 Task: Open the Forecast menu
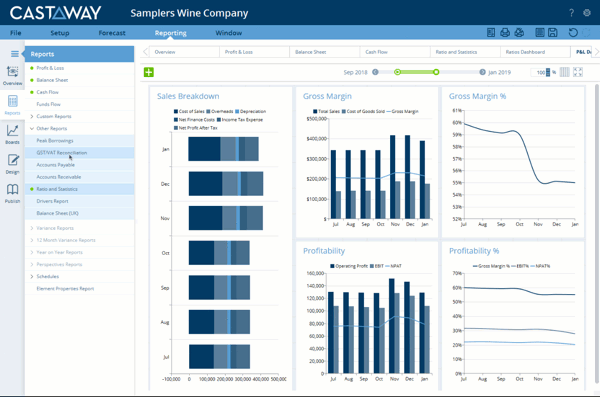point(112,33)
